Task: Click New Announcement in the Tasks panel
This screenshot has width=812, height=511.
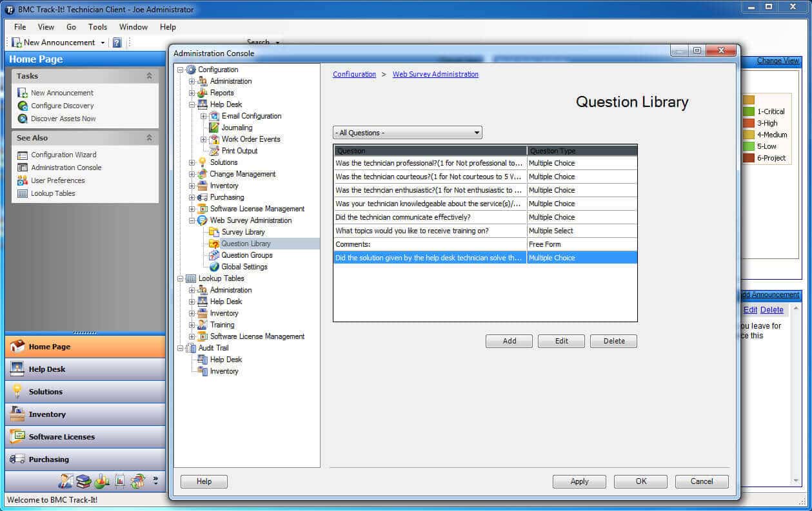Action: coord(62,93)
